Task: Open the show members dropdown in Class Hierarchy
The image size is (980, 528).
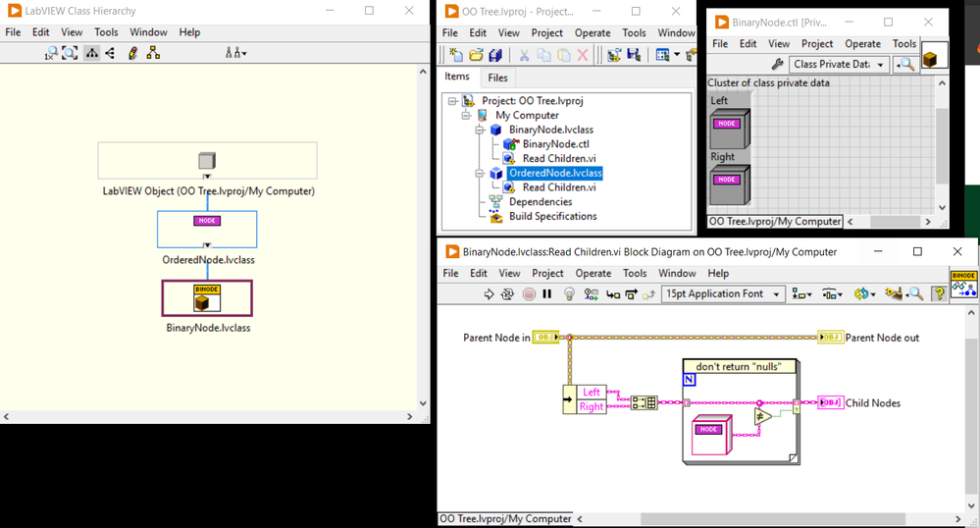Action: click(235, 53)
